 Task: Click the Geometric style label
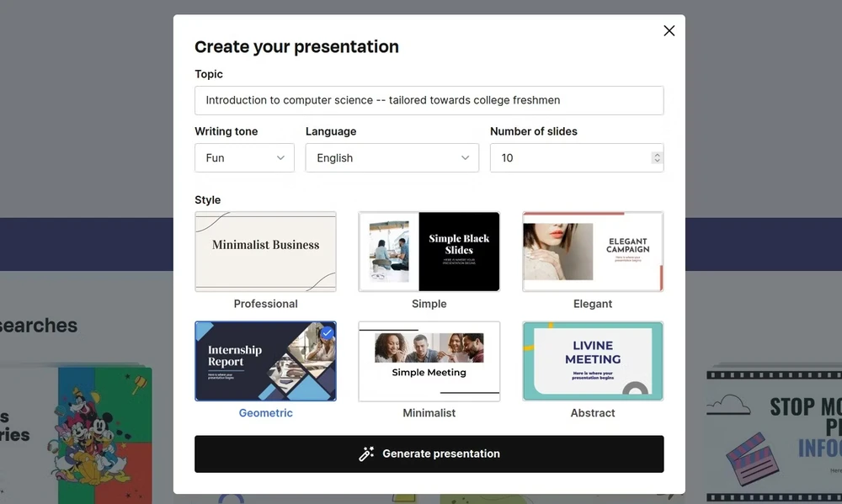[x=265, y=413]
